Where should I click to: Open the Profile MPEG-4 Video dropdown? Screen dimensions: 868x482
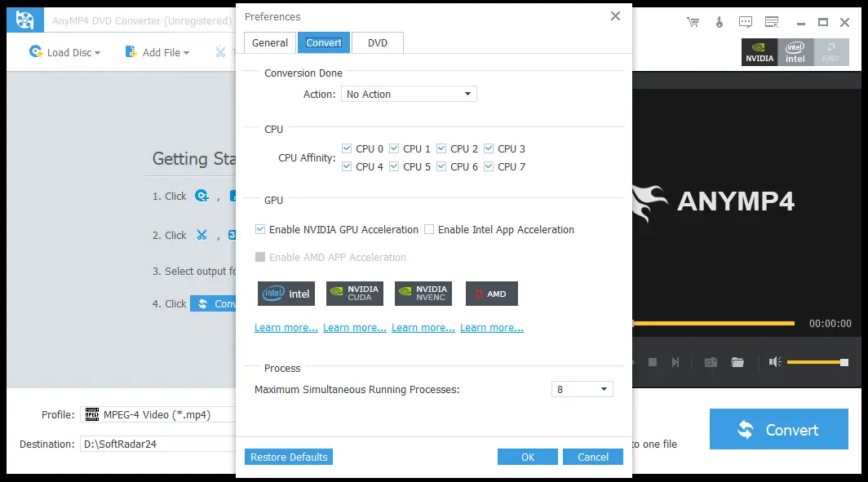coord(157,414)
